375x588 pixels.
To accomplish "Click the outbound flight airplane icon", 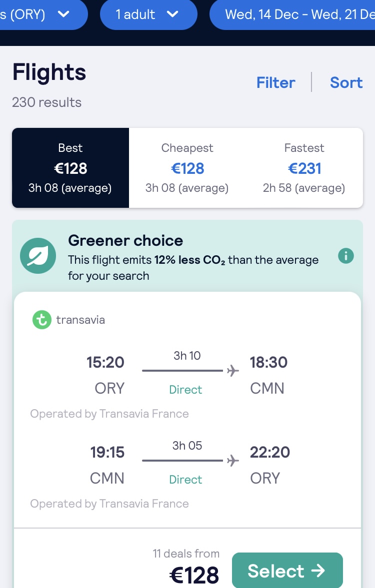I will pyautogui.click(x=233, y=371).
